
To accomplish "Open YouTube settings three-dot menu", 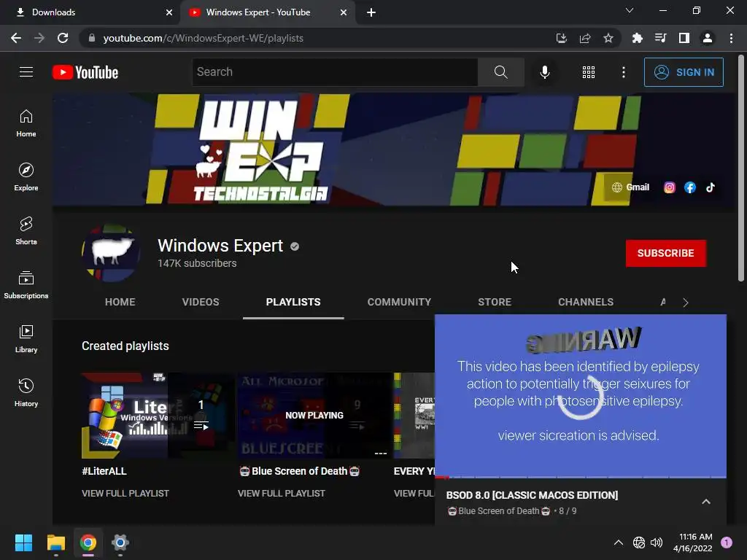I will click(624, 72).
